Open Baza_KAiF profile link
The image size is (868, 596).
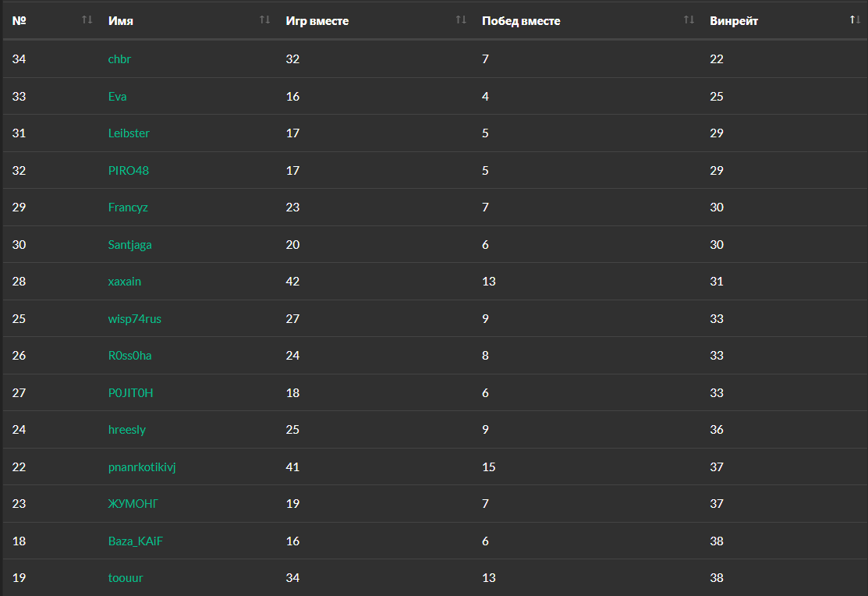click(136, 541)
